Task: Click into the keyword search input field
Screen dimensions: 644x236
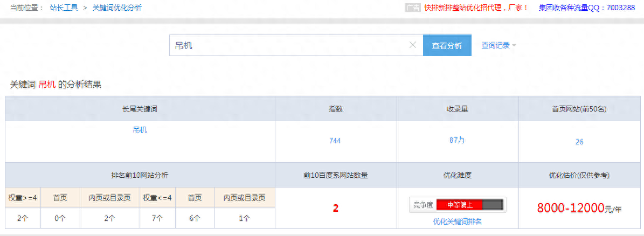Action: click(291, 46)
